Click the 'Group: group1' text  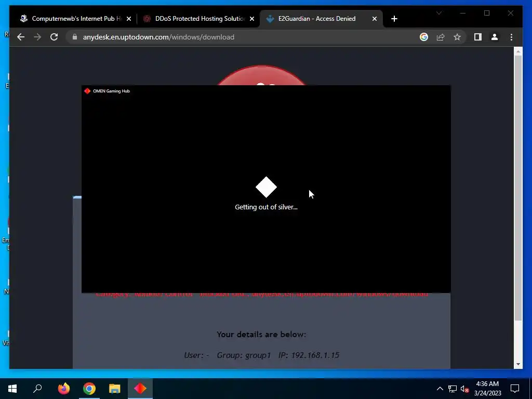tap(244, 355)
